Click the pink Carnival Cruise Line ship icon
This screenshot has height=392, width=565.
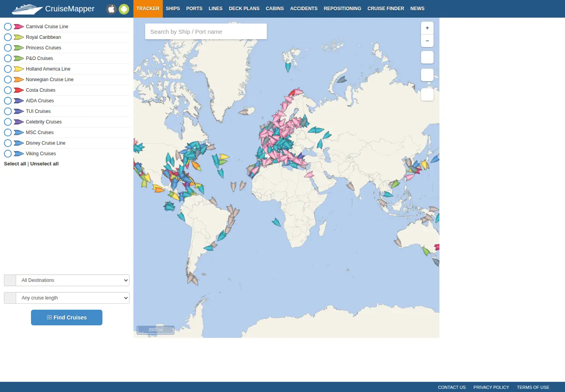coord(19,27)
